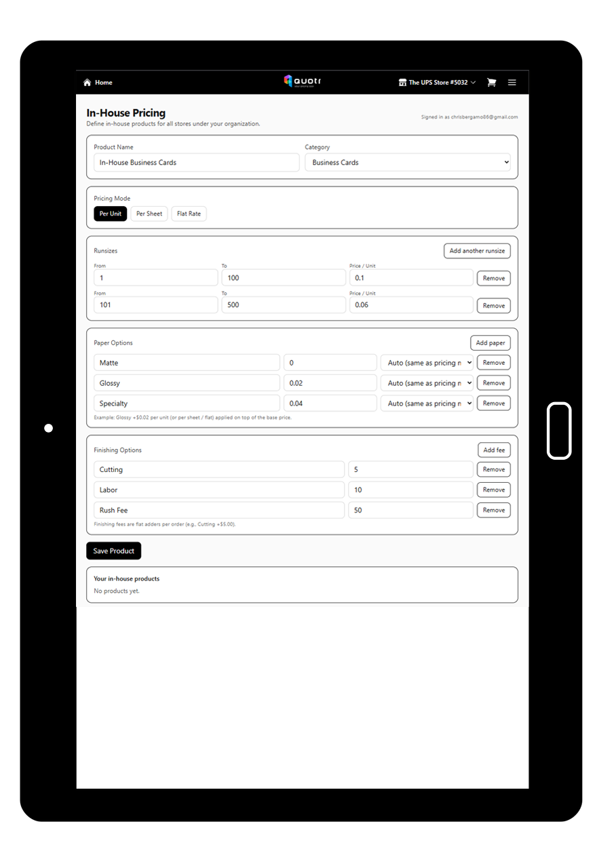Click the Add paper button
Viewport: 614px width, 868px height.
pos(490,342)
